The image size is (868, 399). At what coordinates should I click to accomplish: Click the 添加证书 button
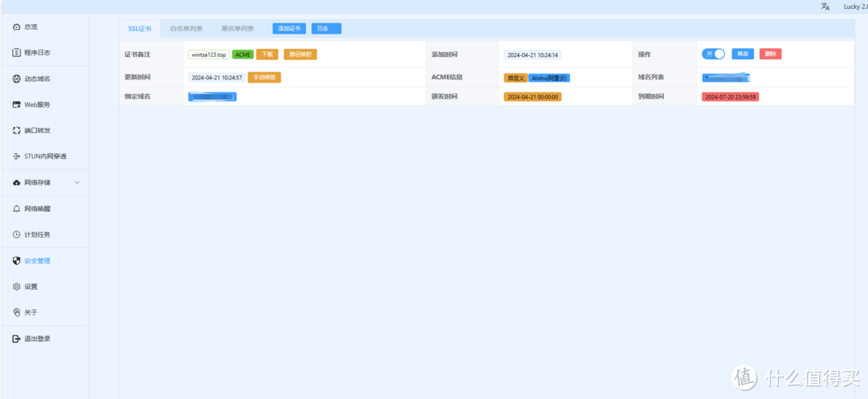[x=289, y=28]
